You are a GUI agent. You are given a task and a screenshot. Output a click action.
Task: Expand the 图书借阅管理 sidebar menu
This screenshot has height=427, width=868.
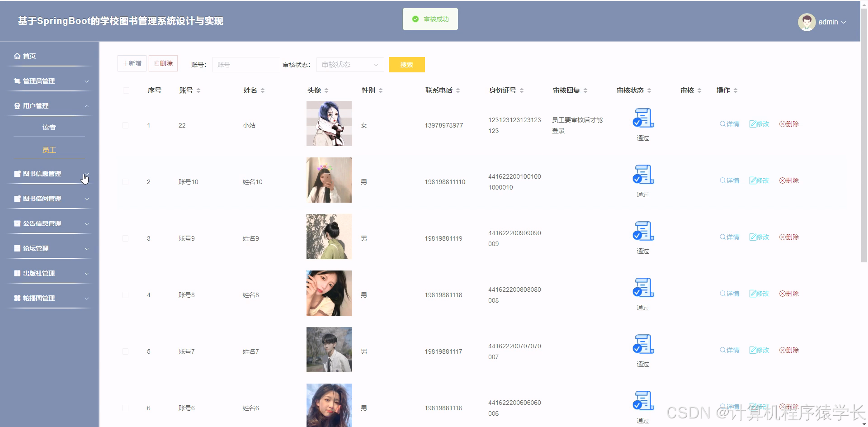pyautogui.click(x=49, y=198)
